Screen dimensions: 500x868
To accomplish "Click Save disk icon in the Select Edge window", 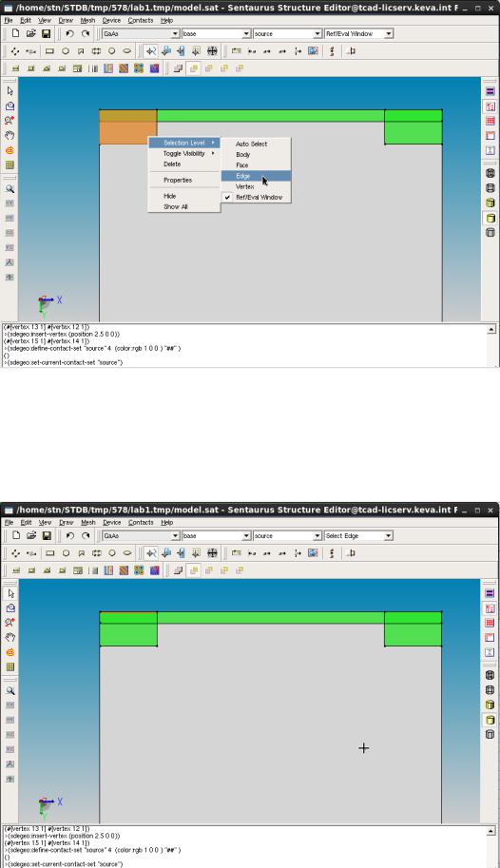I will [47, 535].
